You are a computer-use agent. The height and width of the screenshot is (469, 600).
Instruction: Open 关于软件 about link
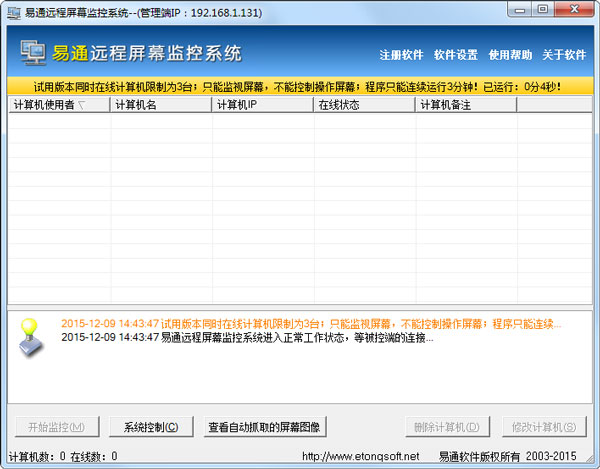coord(564,55)
